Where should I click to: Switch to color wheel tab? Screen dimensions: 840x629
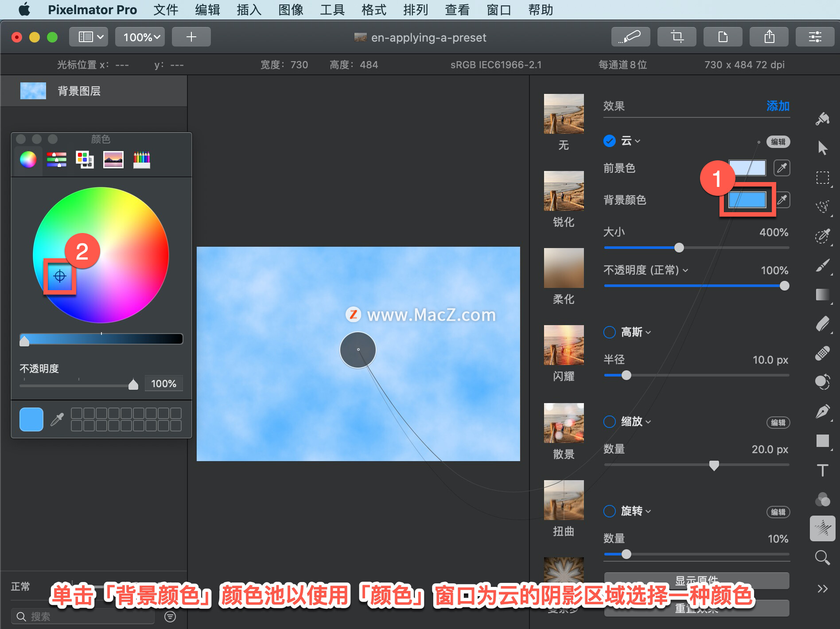coord(28,159)
